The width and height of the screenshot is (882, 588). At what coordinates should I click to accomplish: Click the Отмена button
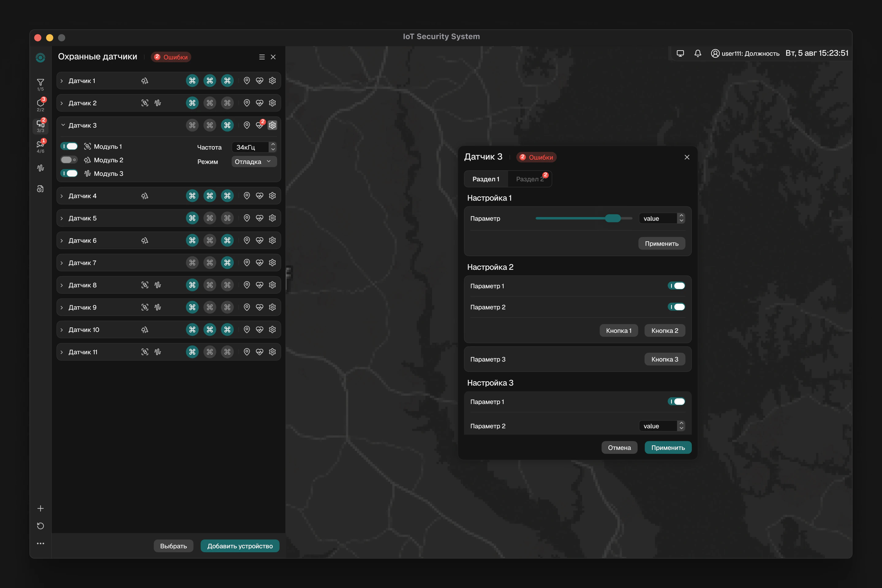coord(619,447)
